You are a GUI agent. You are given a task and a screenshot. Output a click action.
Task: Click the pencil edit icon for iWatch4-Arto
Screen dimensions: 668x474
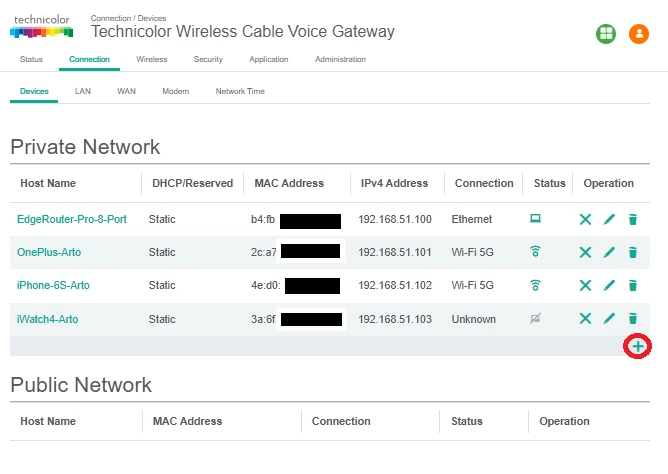point(609,319)
